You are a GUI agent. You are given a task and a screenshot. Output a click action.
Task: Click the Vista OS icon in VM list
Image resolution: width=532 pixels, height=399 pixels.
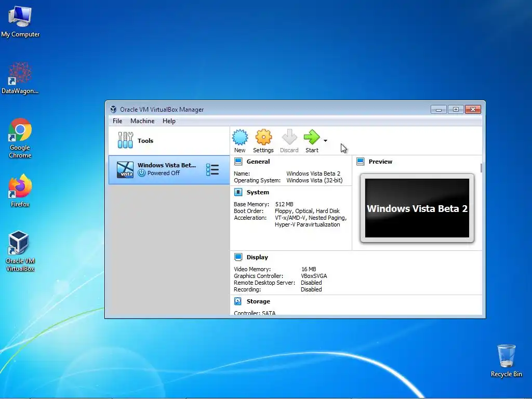pos(125,170)
